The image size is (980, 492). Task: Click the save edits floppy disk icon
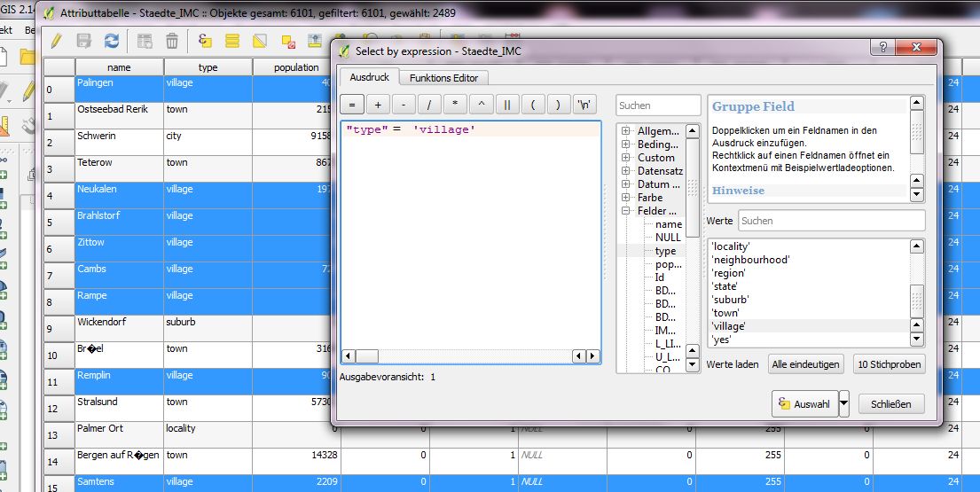[84, 41]
